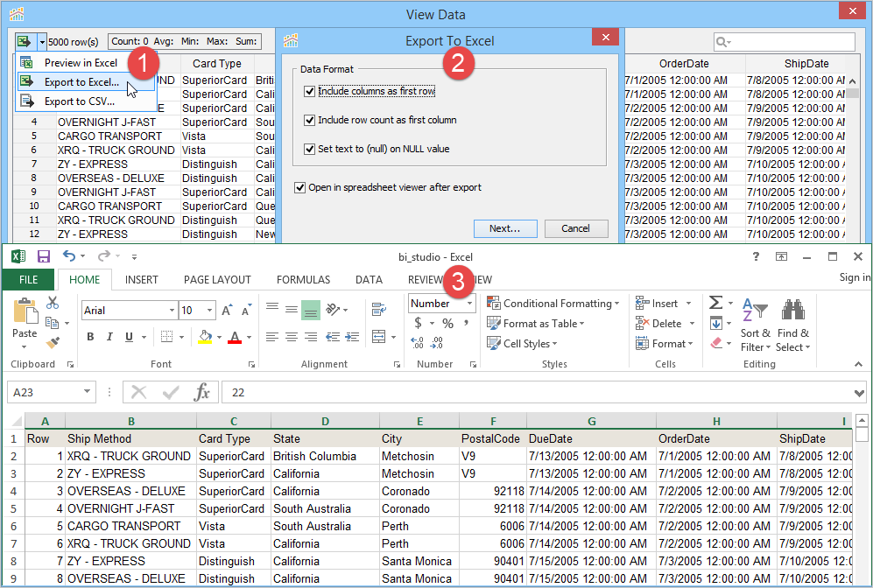Image resolution: width=873 pixels, height=588 pixels.
Task: Open the Number format dropdown
Action: 470,303
